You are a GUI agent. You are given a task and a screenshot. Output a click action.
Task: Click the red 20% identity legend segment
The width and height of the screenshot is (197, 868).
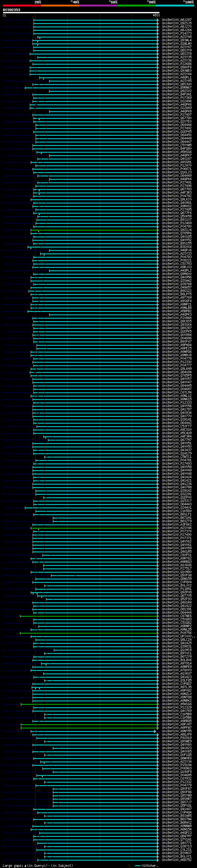[22, 6]
